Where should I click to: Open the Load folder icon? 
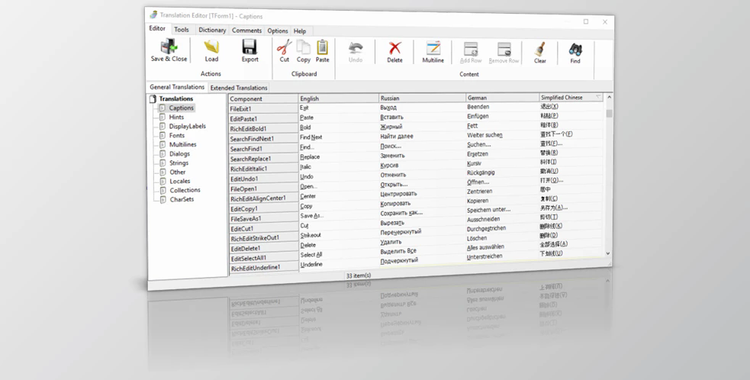pyautogui.click(x=211, y=47)
